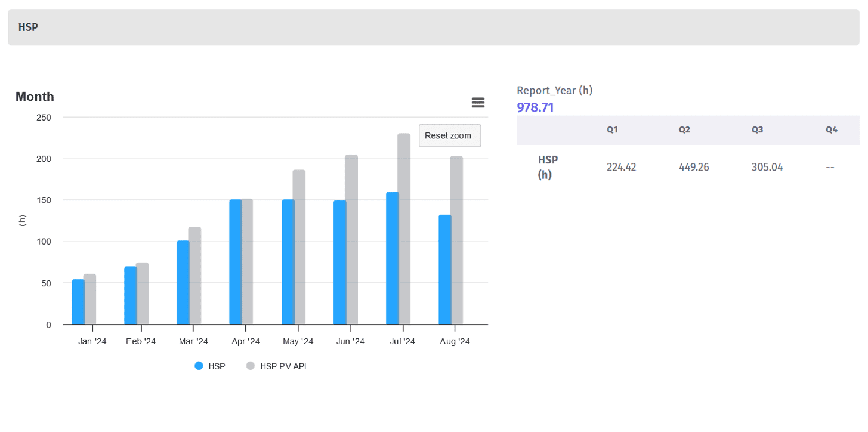Click the Q1 column header

coord(612,129)
